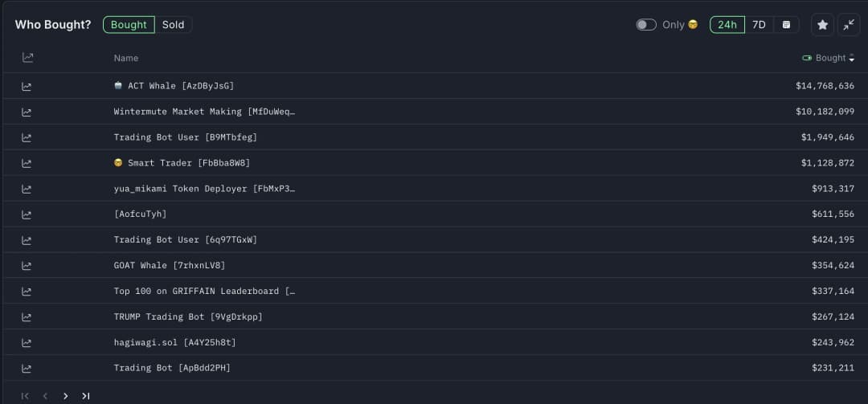Click chart icon beside Smart Trader

[x=27, y=163]
